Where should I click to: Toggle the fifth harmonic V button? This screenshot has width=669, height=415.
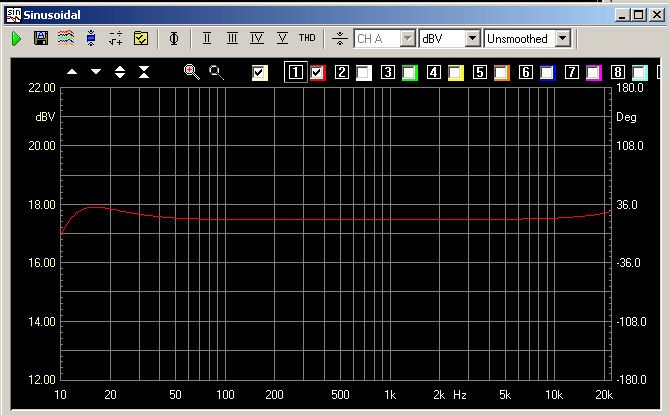coord(282,38)
